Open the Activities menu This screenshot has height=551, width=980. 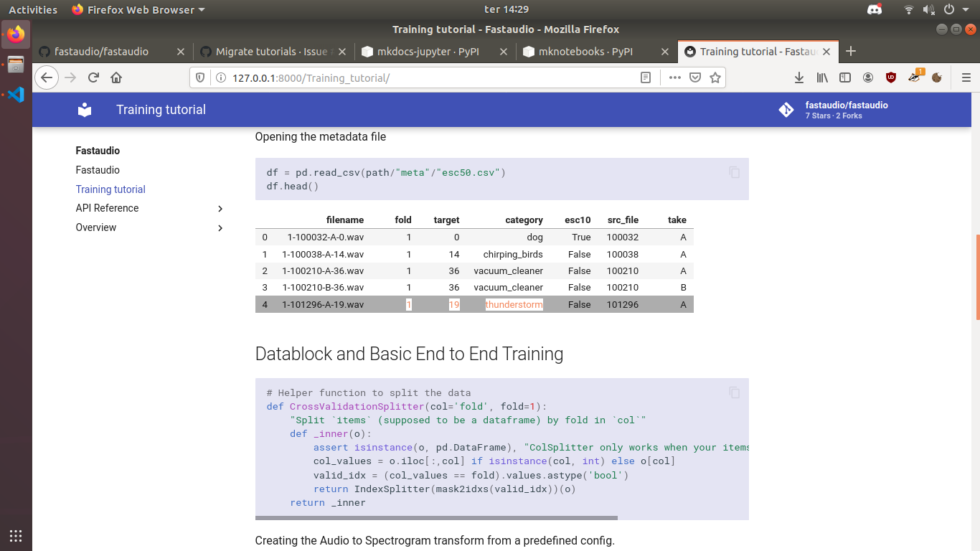click(x=32, y=9)
